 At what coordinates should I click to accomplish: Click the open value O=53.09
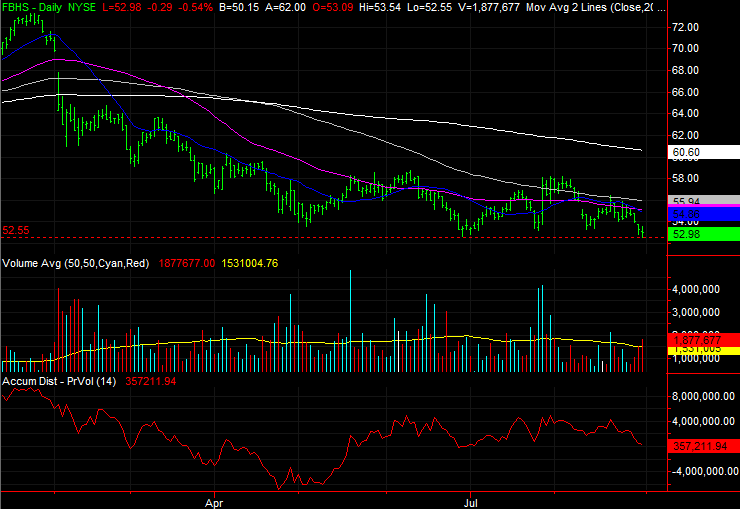pyautogui.click(x=332, y=7)
